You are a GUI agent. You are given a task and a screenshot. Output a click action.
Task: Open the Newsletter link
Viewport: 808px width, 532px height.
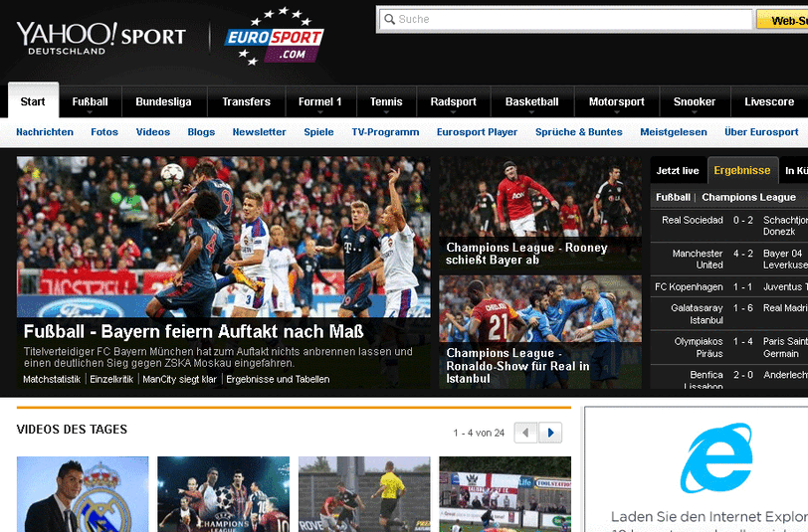click(259, 132)
